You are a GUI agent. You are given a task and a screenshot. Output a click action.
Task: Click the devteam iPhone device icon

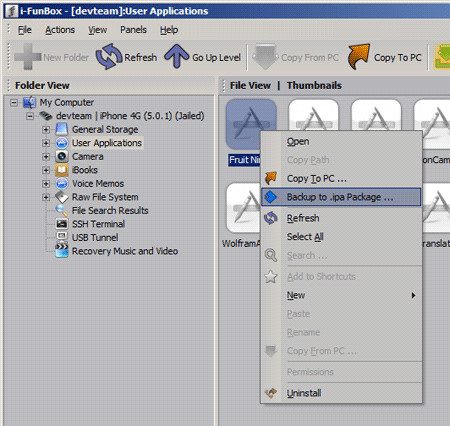(46, 116)
